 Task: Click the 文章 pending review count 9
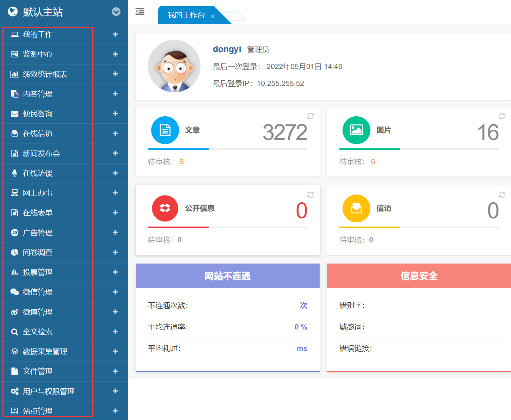click(181, 162)
